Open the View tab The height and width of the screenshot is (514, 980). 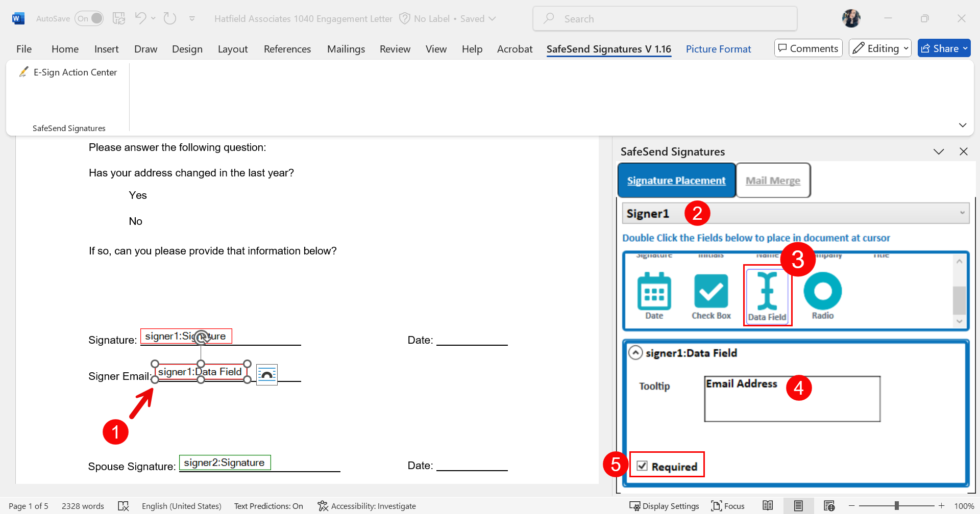pyautogui.click(x=436, y=49)
